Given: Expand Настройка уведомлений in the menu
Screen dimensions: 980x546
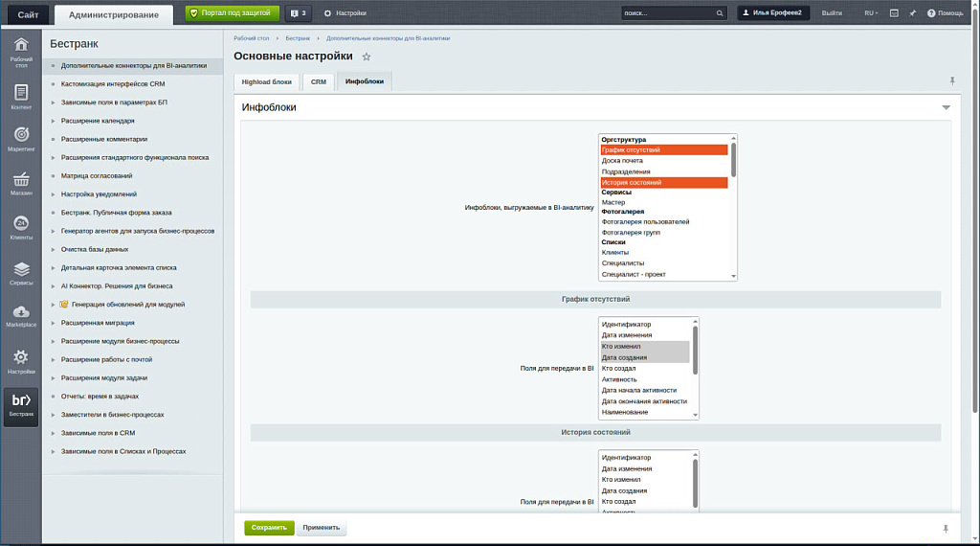Looking at the screenshot, I should pos(54,194).
